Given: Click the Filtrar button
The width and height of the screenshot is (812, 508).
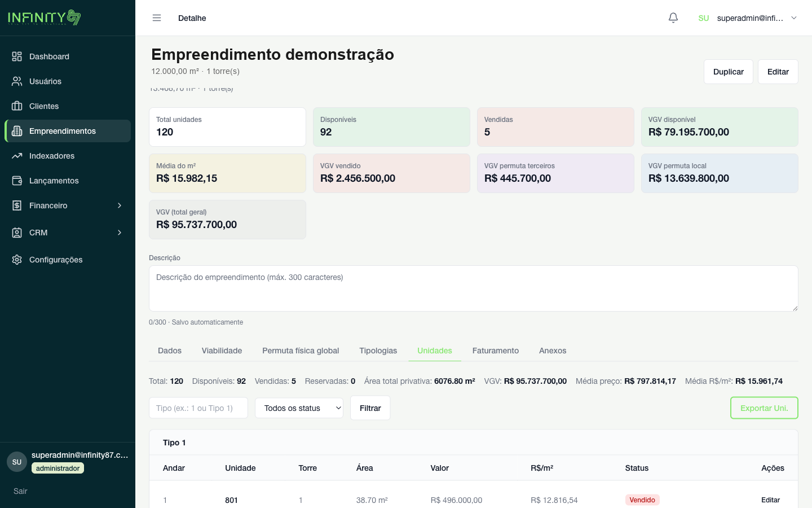Looking at the screenshot, I should 370,408.
